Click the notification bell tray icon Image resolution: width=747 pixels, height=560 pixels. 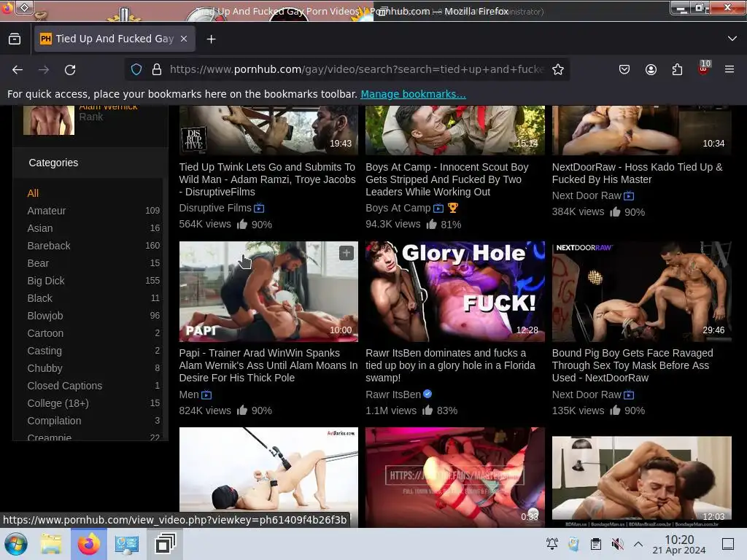pos(552,544)
